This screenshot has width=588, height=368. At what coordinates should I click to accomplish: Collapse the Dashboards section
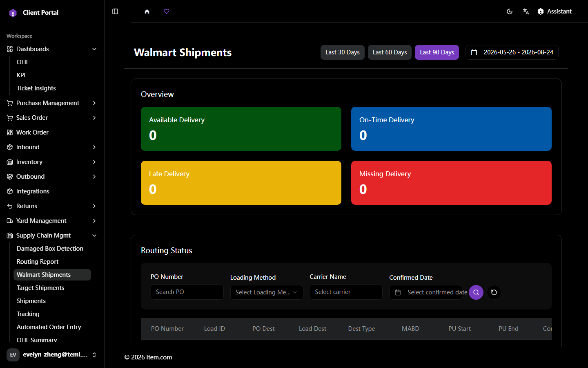[51, 49]
